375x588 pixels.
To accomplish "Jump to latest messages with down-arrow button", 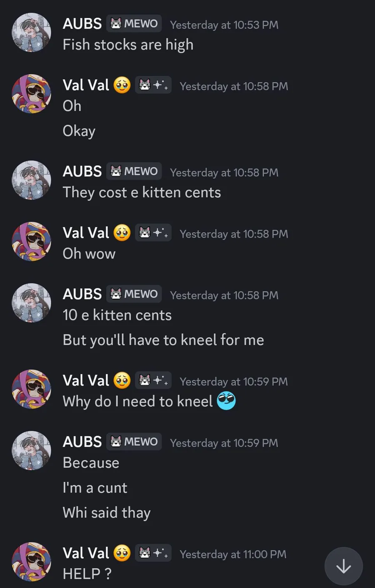I will [x=343, y=566].
